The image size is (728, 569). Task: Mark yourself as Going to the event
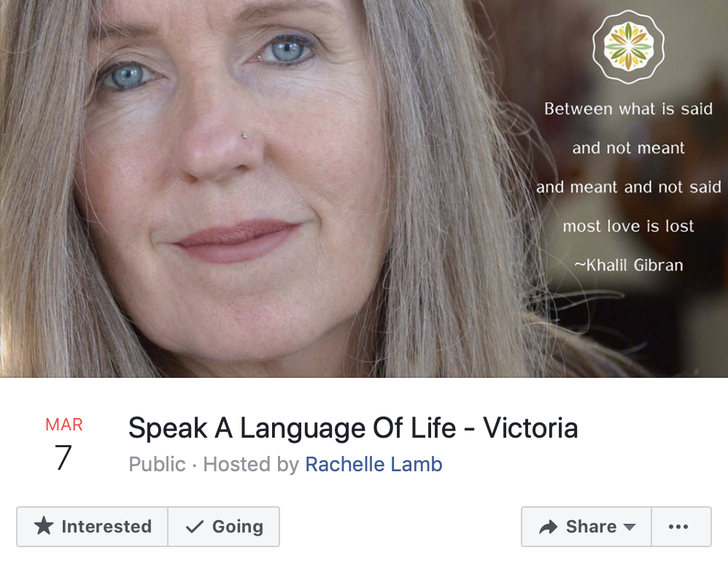tap(224, 527)
